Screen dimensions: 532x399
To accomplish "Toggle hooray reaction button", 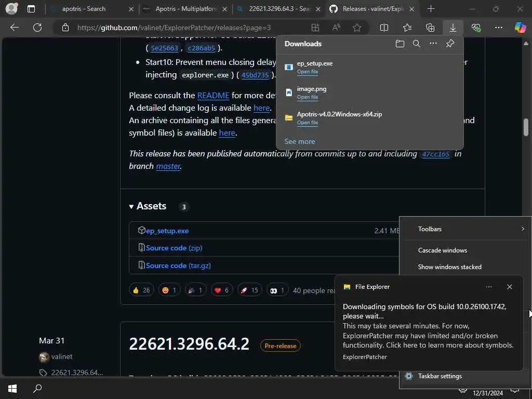I will click(195, 290).
